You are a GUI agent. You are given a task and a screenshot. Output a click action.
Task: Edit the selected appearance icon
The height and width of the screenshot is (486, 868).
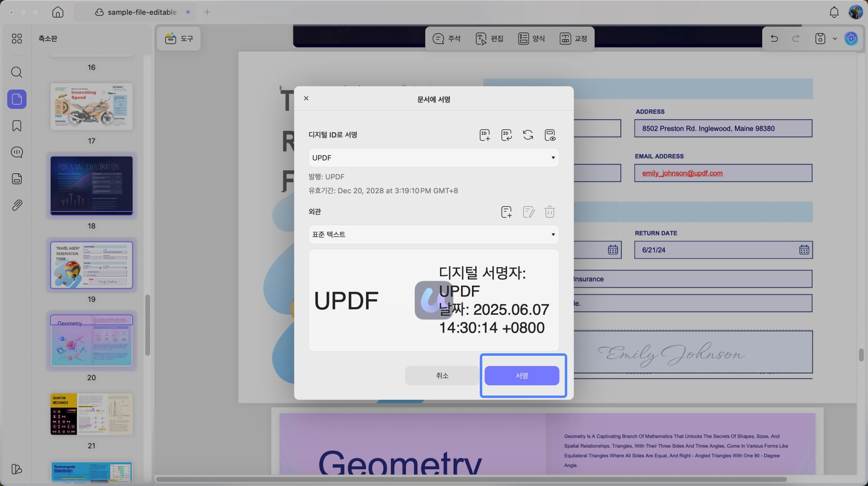click(x=529, y=212)
